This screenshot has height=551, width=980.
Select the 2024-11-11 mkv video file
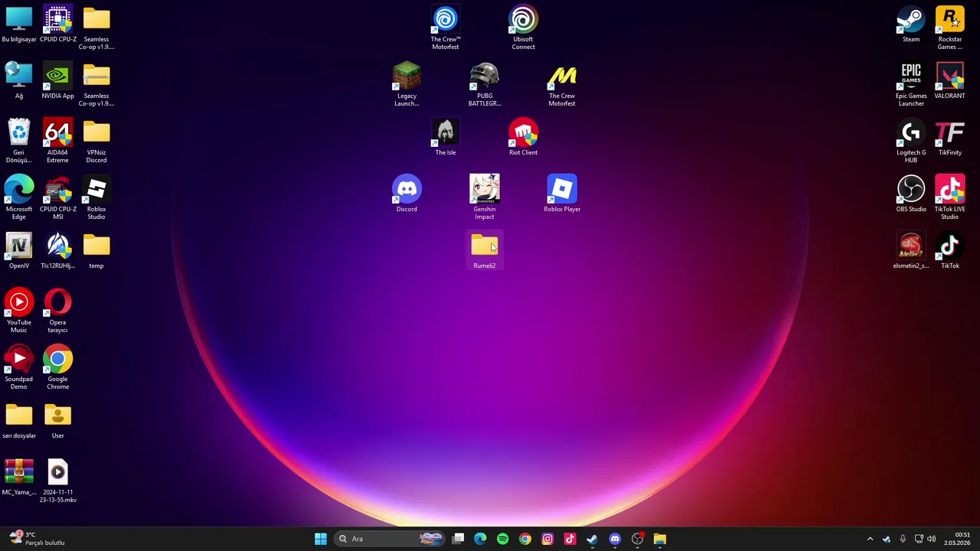click(58, 481)
